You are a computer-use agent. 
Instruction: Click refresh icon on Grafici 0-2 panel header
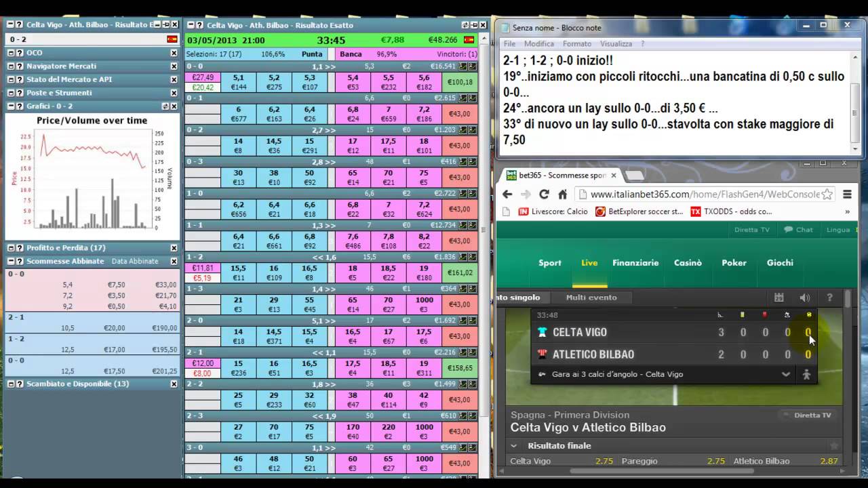point(165,106)
